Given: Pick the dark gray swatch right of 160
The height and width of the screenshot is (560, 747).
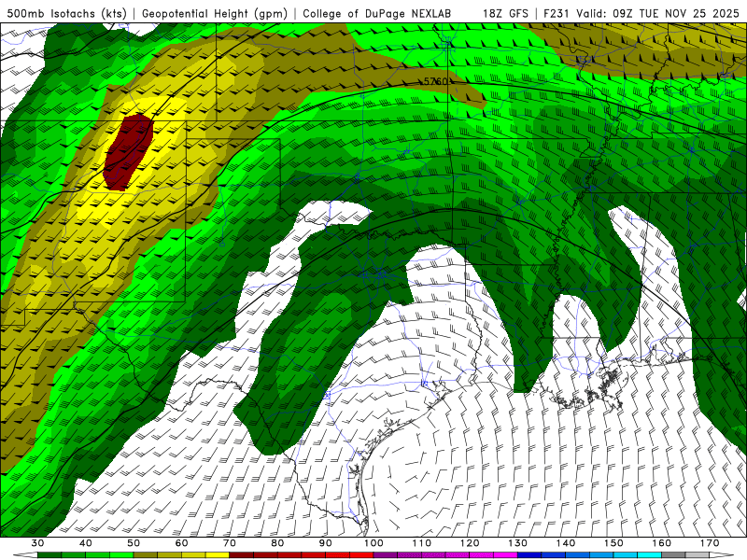Looking at the screenshot, I should [x=673, y=555].
